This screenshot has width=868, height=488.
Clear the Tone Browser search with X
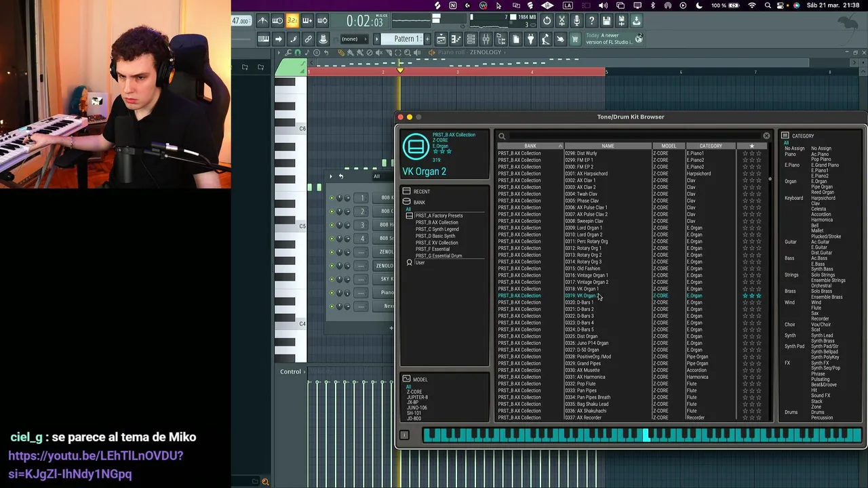(x=766, y=136)
